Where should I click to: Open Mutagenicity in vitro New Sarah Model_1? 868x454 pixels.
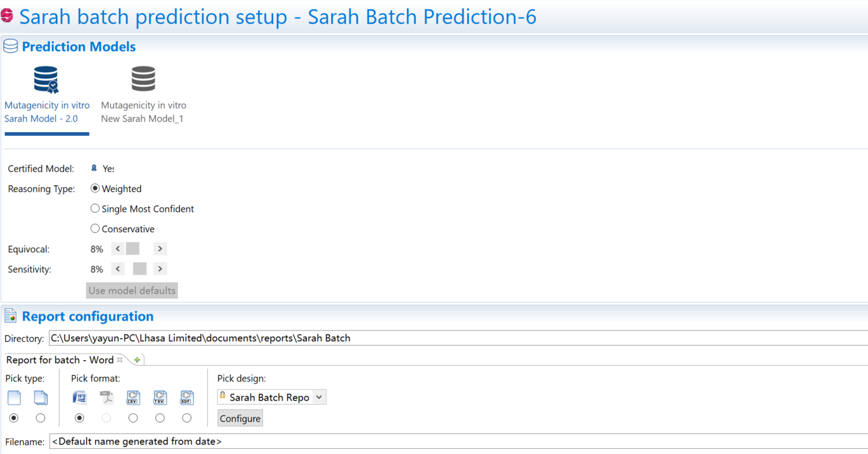click(143, 112)
